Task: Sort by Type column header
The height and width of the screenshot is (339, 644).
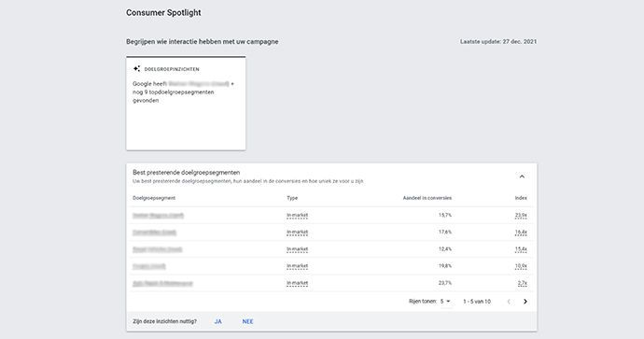Action: pos(292,198)
